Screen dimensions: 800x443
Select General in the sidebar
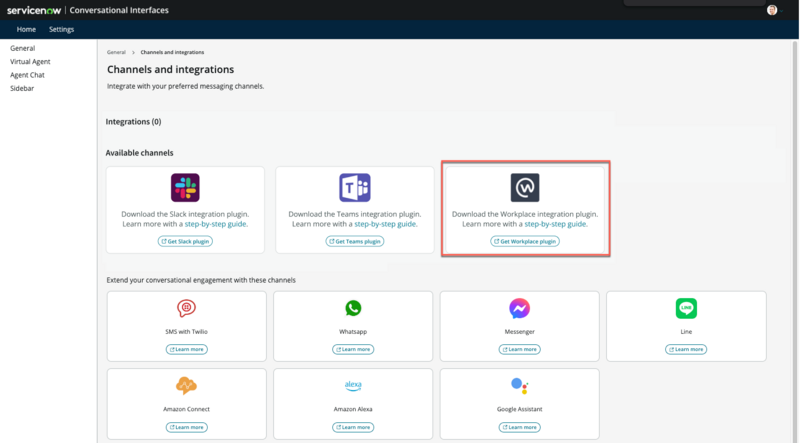click(x=22, y=48)
